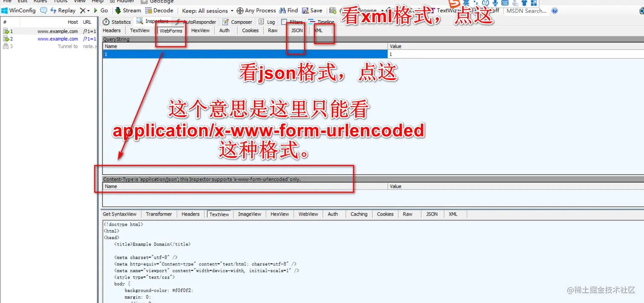Screen dimensions: 644x303
Task: Open the Sogou soft keyboard icon
Action: point(505,3)
